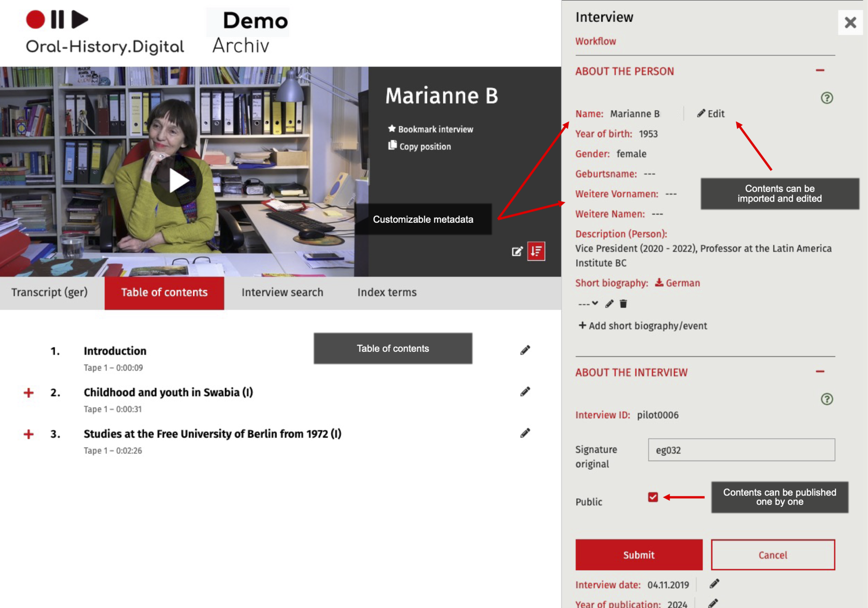Delete the short biography entry with trash icon
Screen dimensions: 868x608
(623, 304)
